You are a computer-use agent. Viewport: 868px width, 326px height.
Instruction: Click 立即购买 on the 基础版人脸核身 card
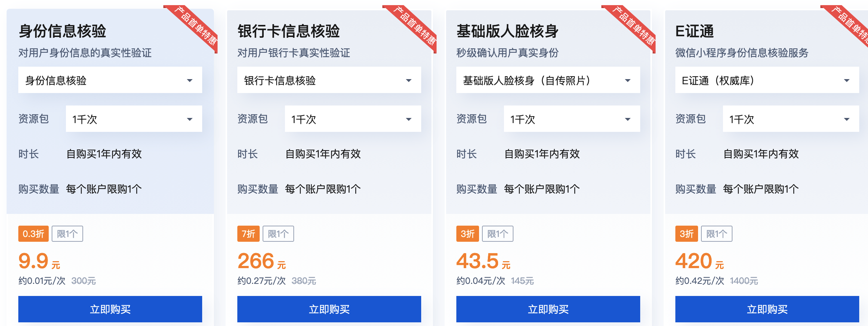coord(547,309)
